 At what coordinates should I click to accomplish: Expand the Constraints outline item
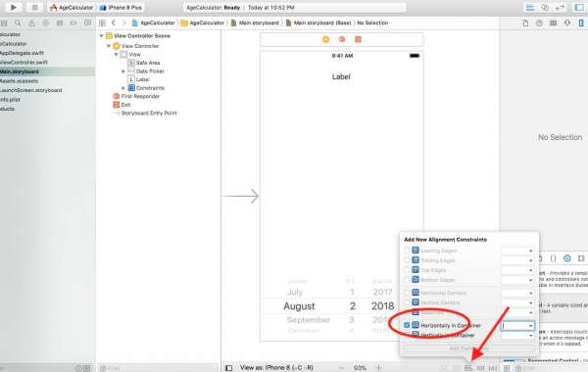[x=123, y=88]
